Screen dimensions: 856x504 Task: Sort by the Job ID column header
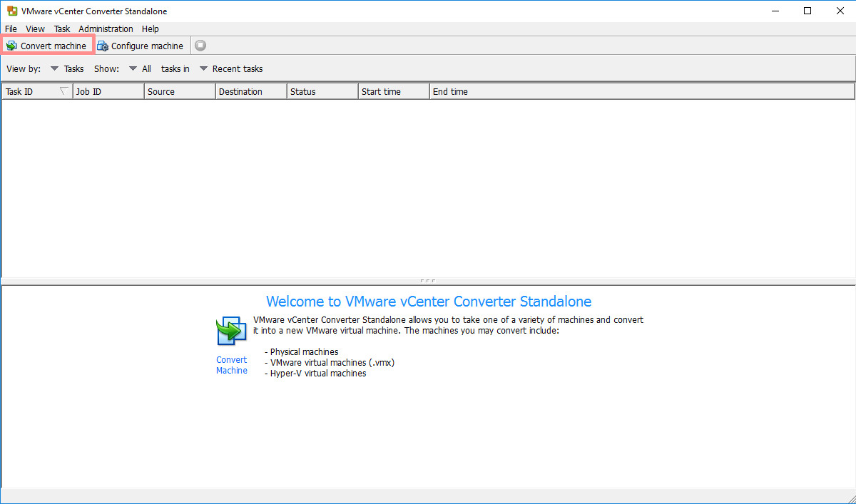pyautogui.click(x=108, y=91)
